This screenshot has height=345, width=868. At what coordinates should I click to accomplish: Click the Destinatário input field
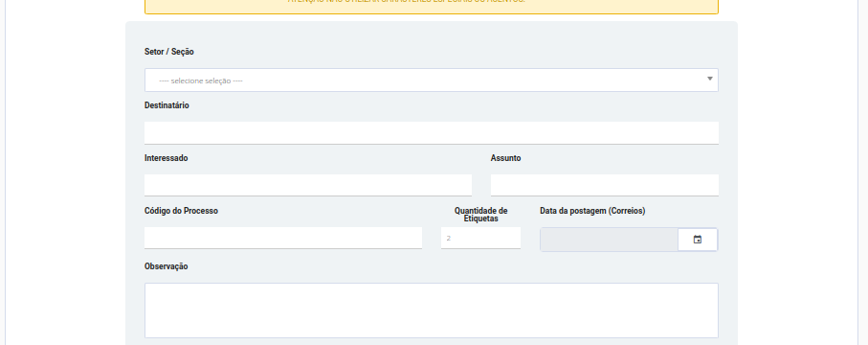point(432,133)
